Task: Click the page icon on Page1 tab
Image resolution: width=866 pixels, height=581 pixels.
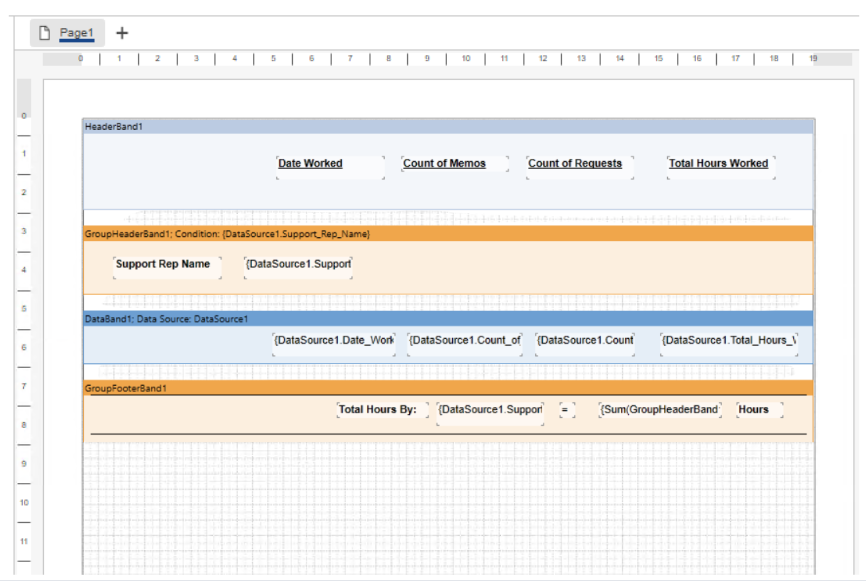Action: click(44, 33)
